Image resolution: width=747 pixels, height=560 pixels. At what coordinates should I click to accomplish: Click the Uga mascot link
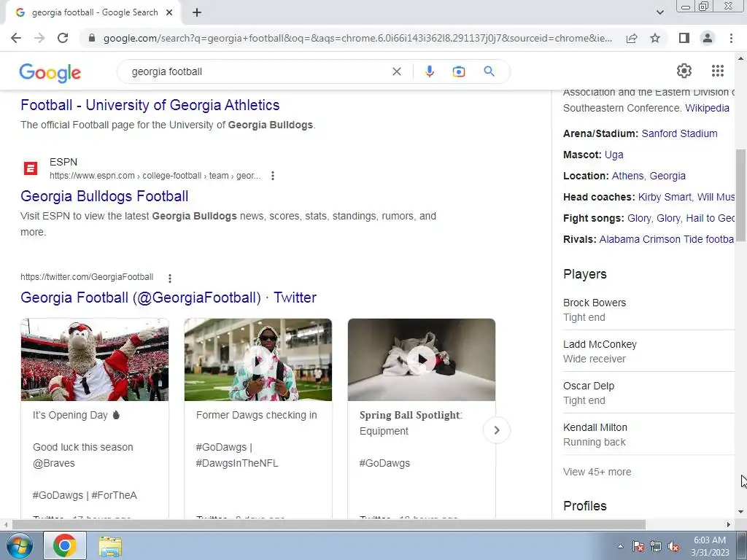click(x=614, y=155)
